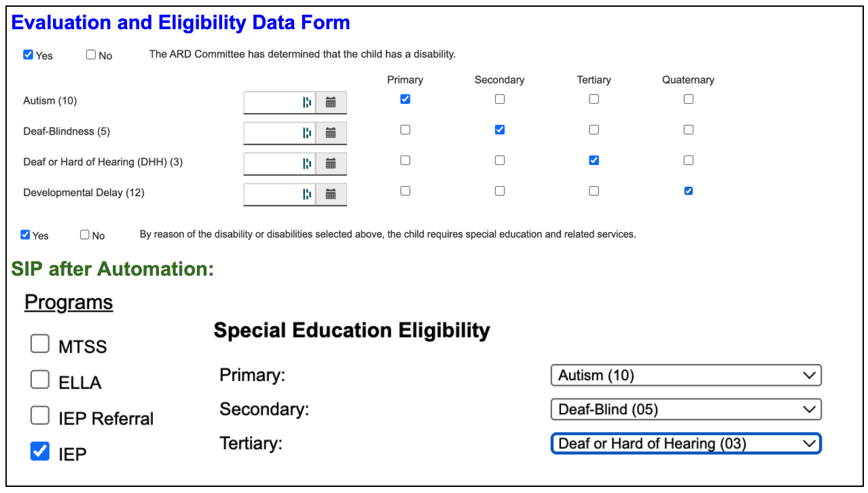868x493 pixels.
Task: Open calendar icon for Autism date
Action: click(331, 103)
